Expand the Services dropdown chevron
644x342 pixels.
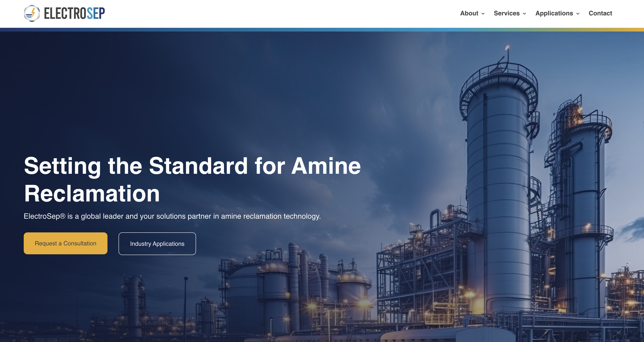click(524, 14)
